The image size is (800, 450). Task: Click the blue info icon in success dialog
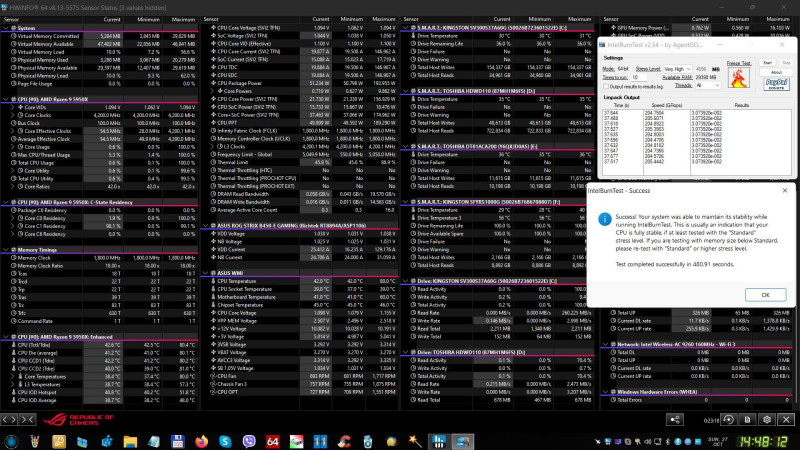605,219
